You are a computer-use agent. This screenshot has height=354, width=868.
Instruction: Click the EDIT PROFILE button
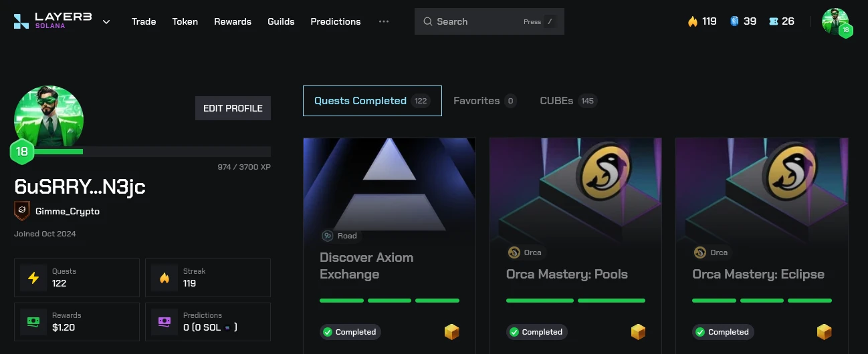[x=233, y=108]
